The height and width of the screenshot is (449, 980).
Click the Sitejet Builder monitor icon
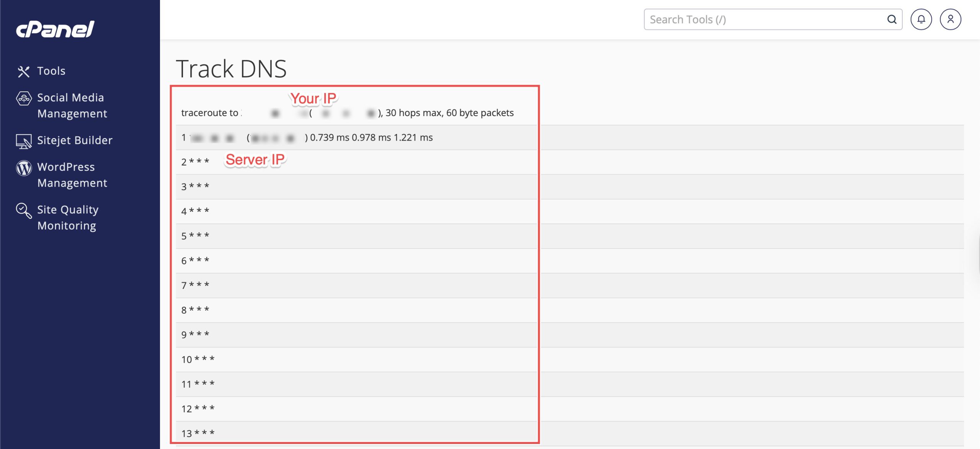pos(24,141)
